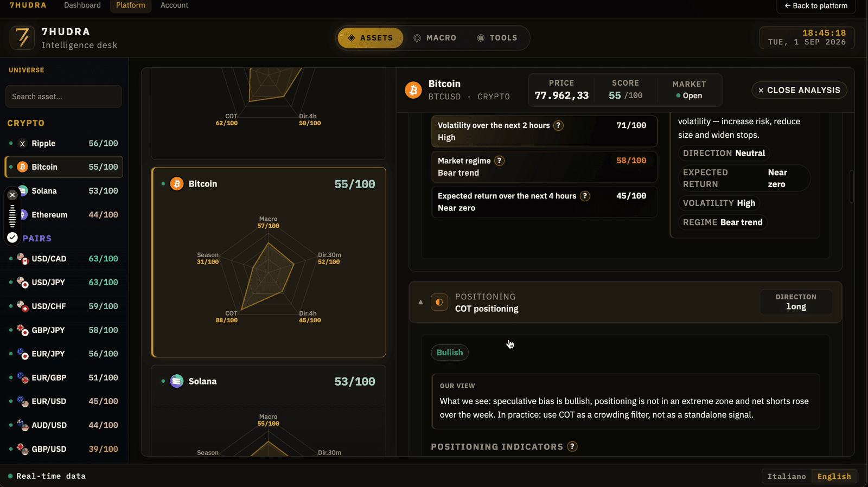This screenshot has width=868, height=487.
Task: Click the 7HUDRA logo icon beside Intelligence desk
Action: point(23,38)
